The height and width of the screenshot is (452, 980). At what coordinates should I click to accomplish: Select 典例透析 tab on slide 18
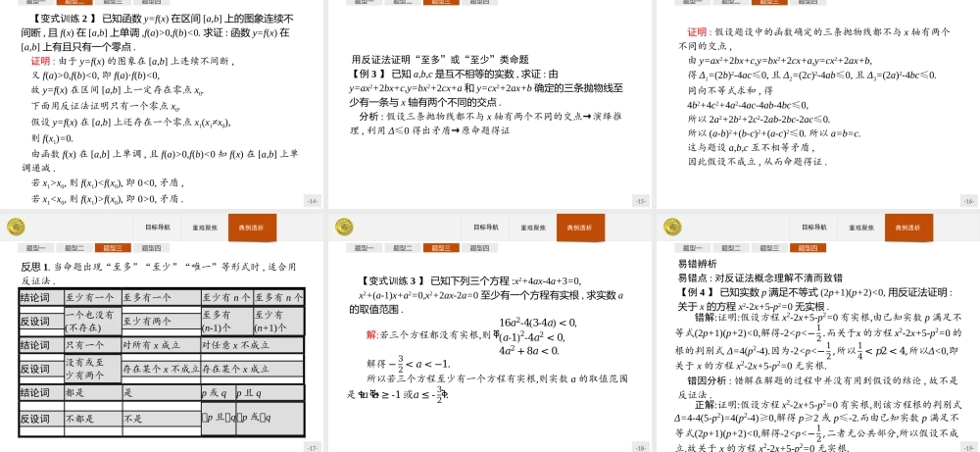(580, 227)
